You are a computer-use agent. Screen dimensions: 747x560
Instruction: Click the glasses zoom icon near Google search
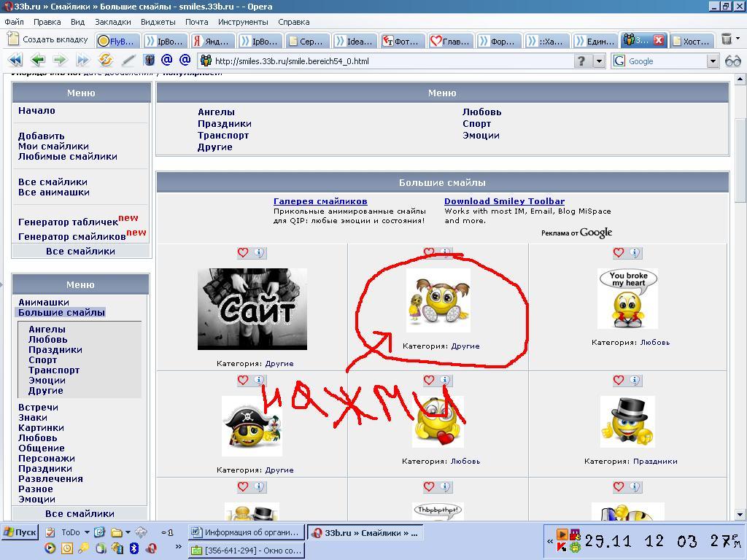coord(733,61)
